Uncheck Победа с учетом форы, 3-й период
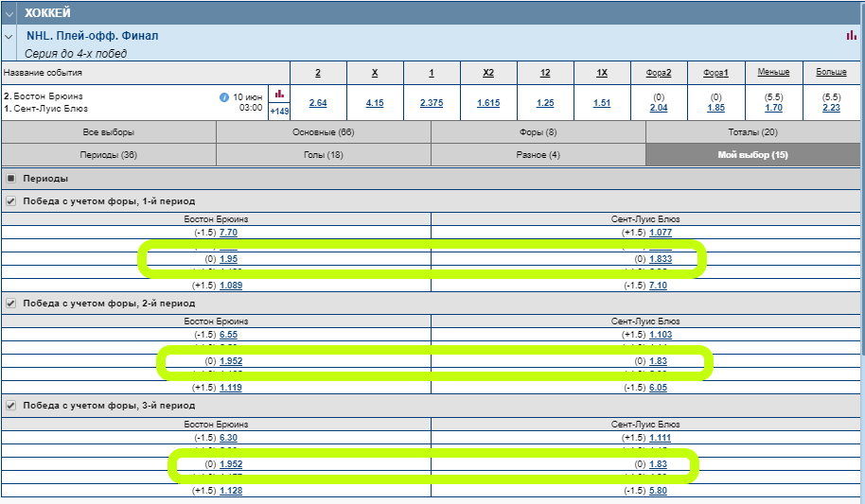This screenshot has width=865, height=504. [10, 407]
